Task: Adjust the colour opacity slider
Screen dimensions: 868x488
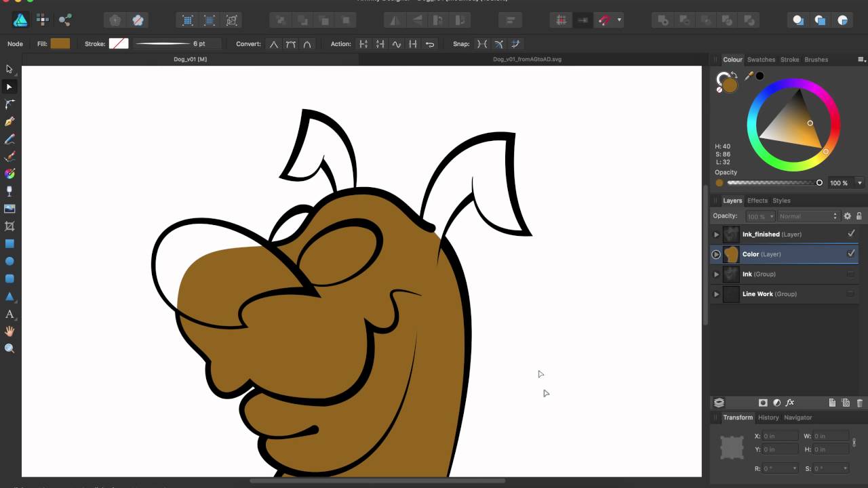Action: click(774, 183)
